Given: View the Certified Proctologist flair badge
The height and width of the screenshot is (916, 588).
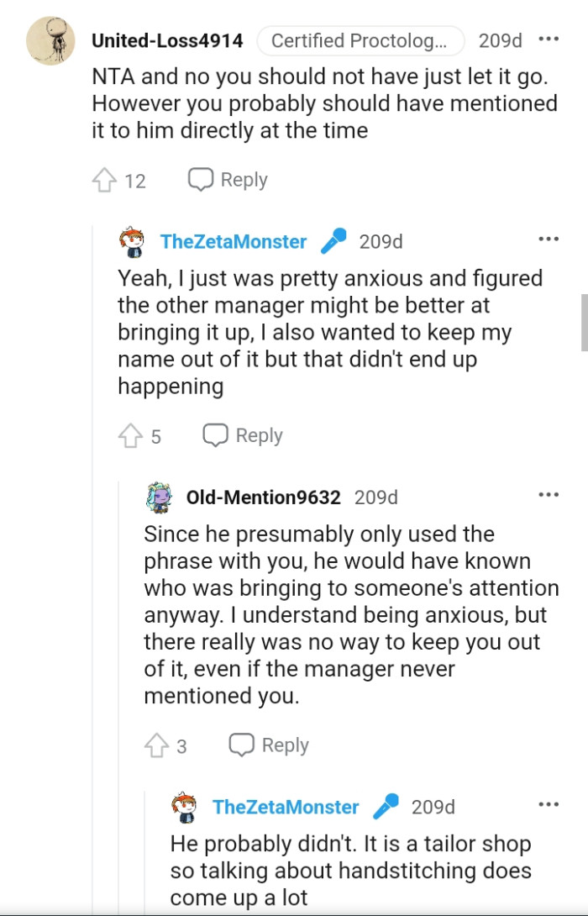Looking at the screenshot, I should click(360, 39).
